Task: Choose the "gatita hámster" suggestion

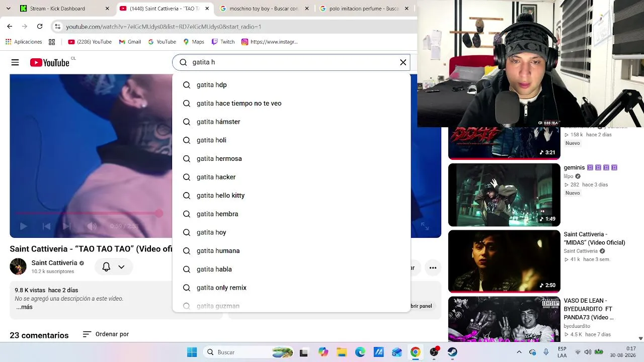Action: 291,122
